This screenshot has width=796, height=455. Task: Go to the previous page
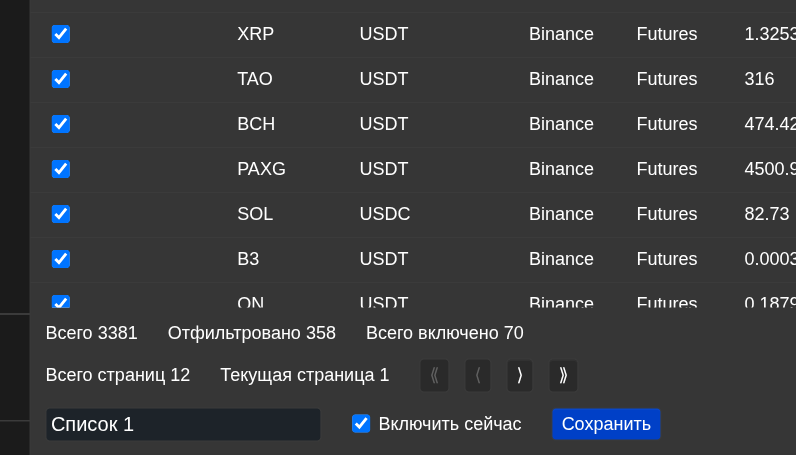(x=478, y=376)
